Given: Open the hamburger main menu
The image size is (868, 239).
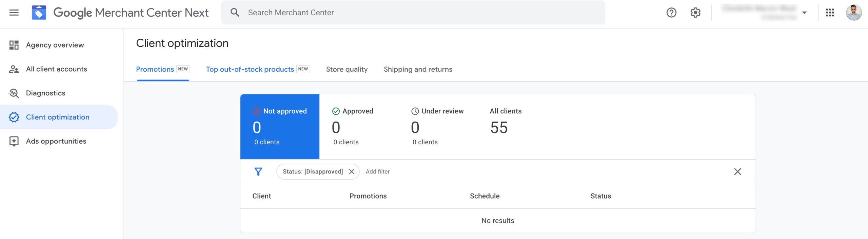Looking at the screenshot, I should (x=14, y=13).
